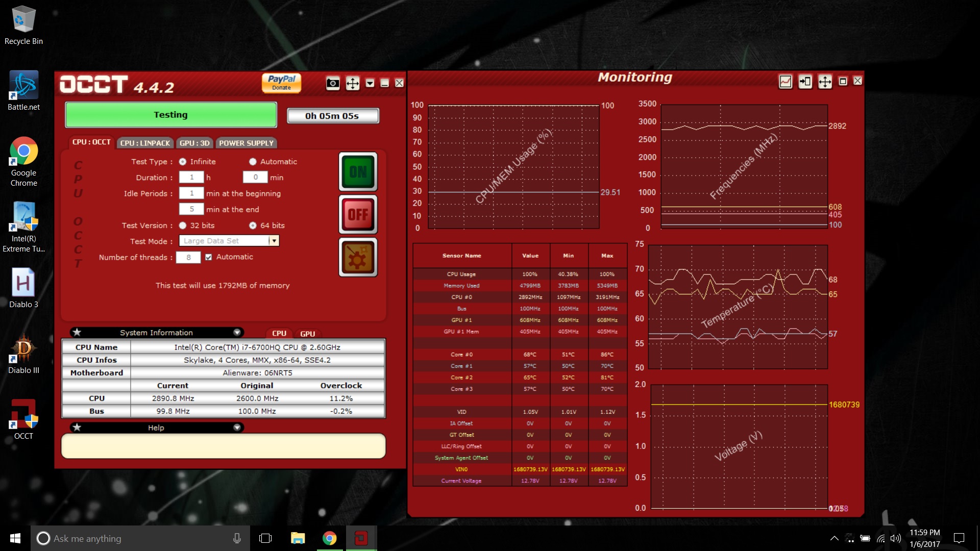Open the Windows Start menu
This screenshot has width=980, height=551.
click(15, 538)
